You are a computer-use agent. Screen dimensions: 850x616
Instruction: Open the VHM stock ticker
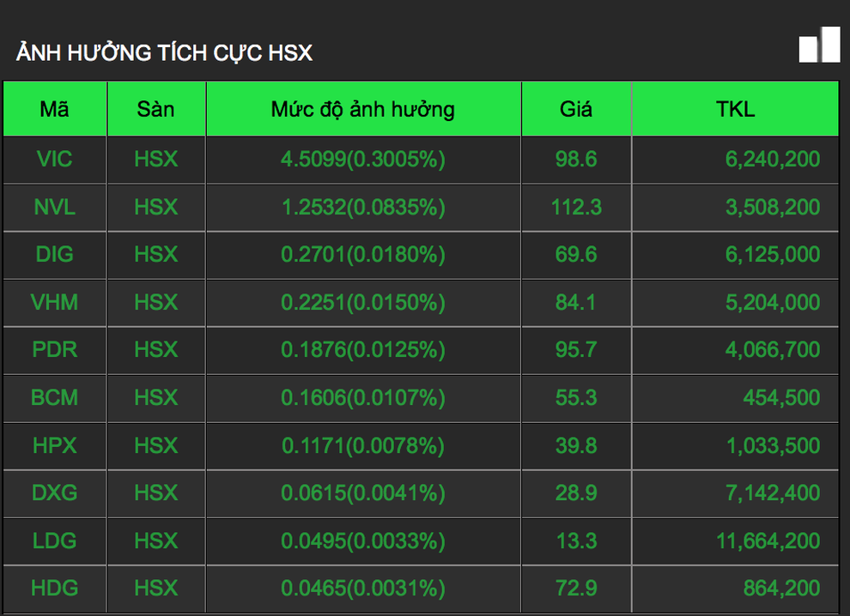tap(55, 302)
